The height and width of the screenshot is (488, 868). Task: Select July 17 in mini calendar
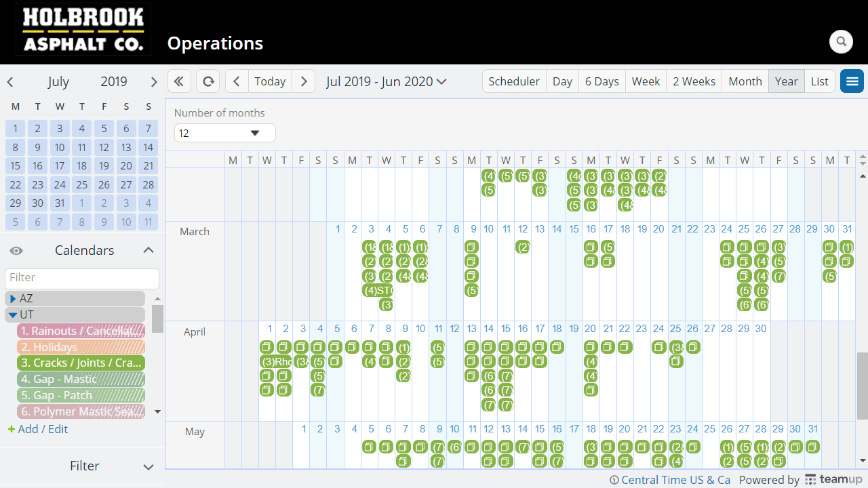(60, 166)
